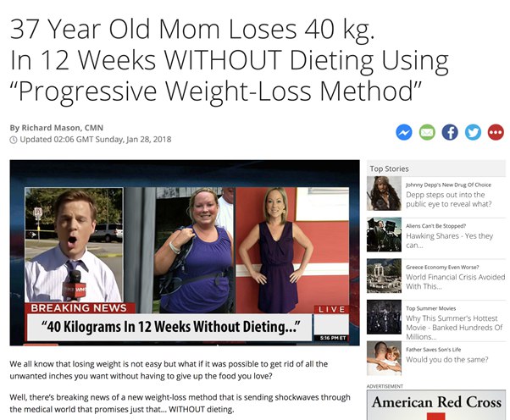Screen dimensions: 510x420
Task: Click 'Why This Summer's Hottest Movie' link
Action: point(454,328)
